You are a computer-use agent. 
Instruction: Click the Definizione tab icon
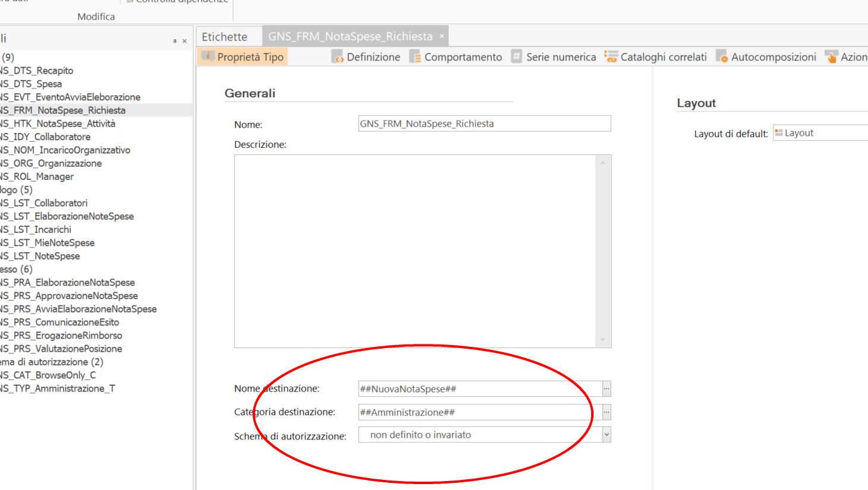[337, 56]
